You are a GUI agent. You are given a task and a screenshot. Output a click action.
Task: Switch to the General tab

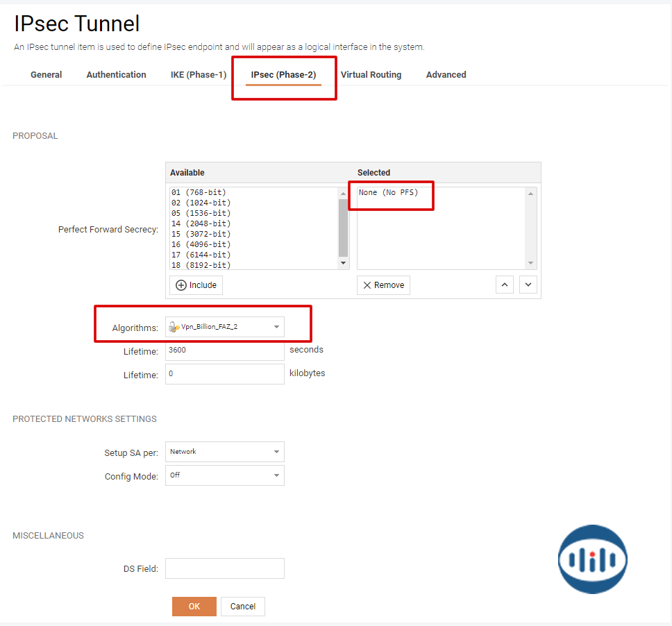click(47, 75)
